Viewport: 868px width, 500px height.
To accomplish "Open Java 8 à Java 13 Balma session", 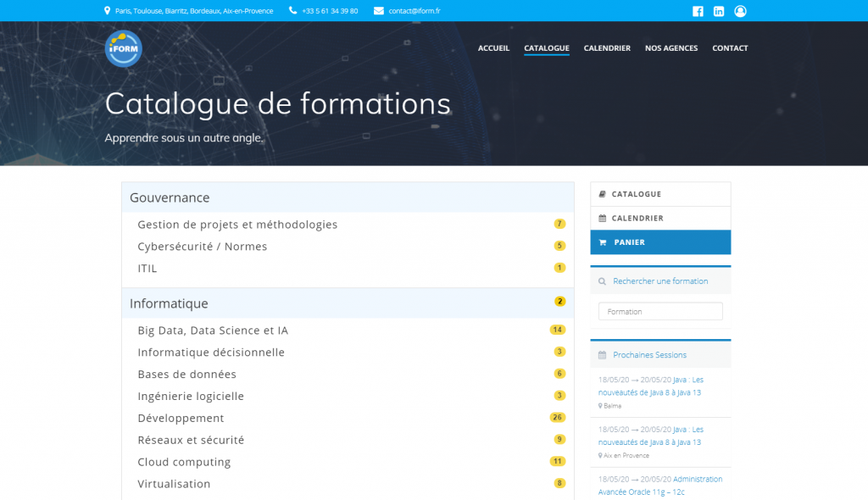I will (x=650, y=386).
